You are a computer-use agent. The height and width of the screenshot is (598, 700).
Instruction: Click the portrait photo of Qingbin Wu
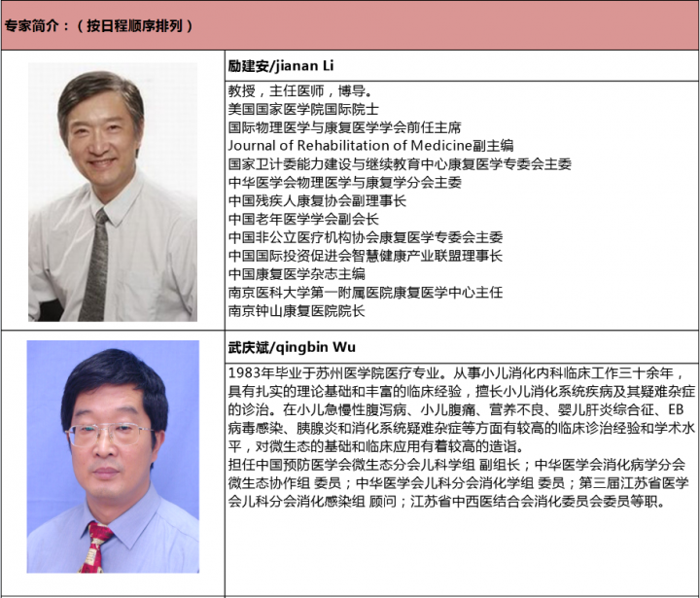tap(112, 456)
